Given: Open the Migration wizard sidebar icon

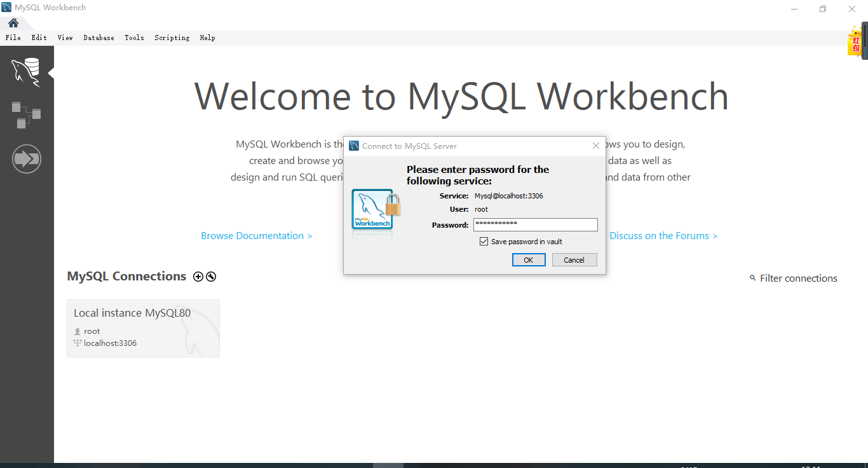Looking at the screenshot, I should [x=26, y=158].
